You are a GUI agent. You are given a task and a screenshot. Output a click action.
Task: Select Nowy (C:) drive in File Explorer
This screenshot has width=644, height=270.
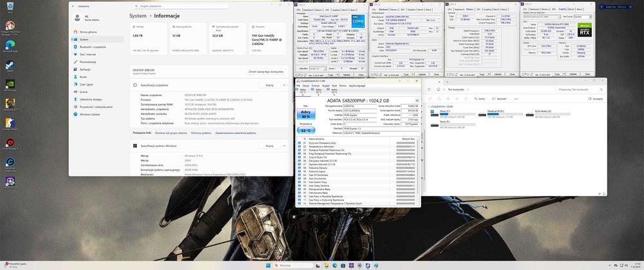point(452,114)
